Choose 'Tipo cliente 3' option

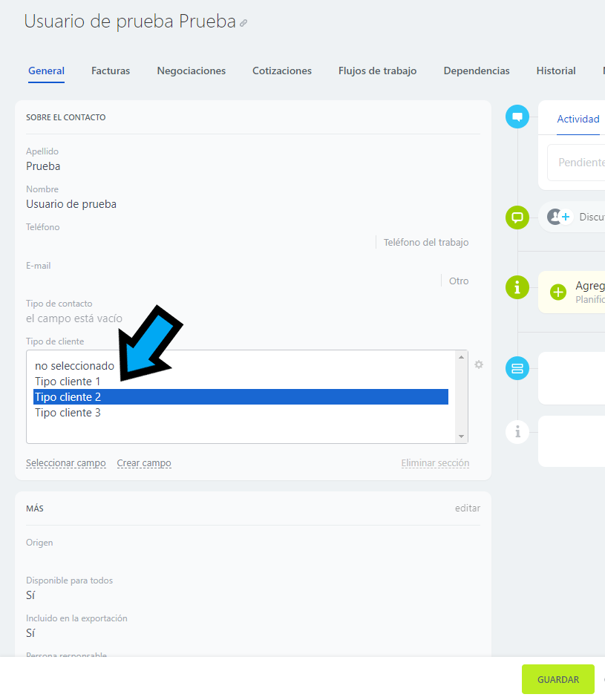68,413
